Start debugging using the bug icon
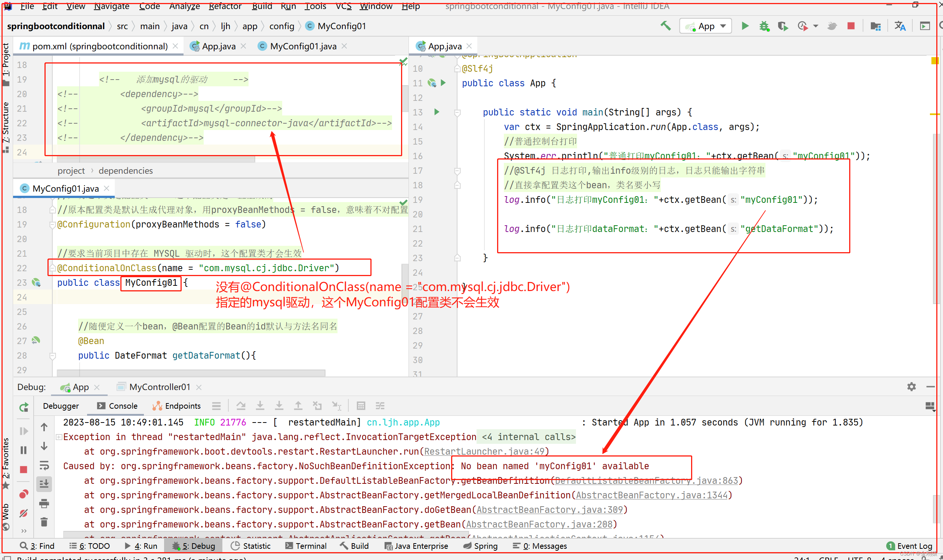Screen dimensions: 943x560 (x=764, y=26)
